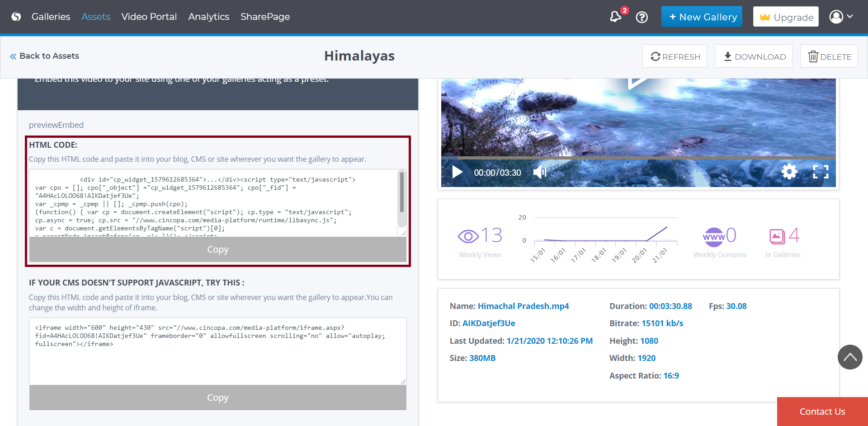Screen dimensions: 868x426
Task: Expand the user account menu
Action: [841, 17]
